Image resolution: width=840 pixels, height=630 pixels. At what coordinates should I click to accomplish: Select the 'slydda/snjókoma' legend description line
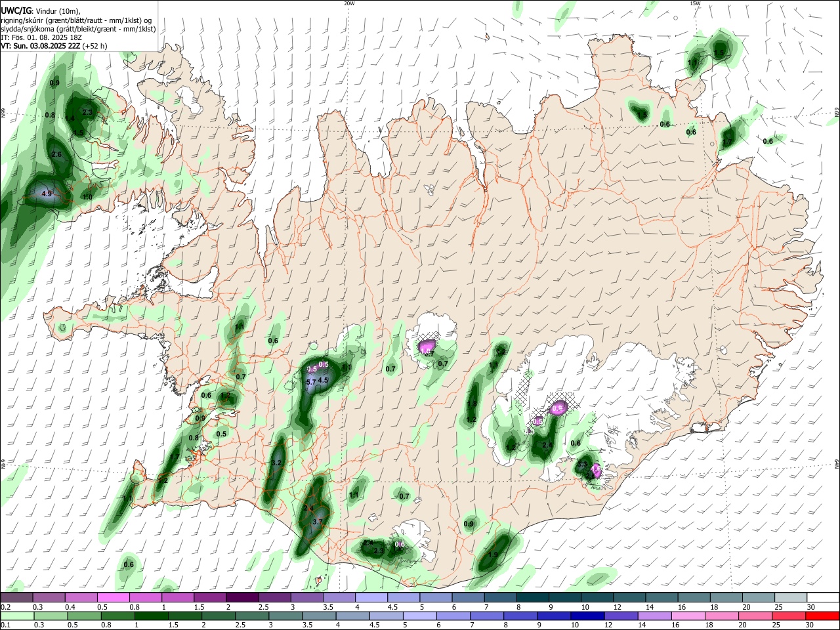point(78,29)
